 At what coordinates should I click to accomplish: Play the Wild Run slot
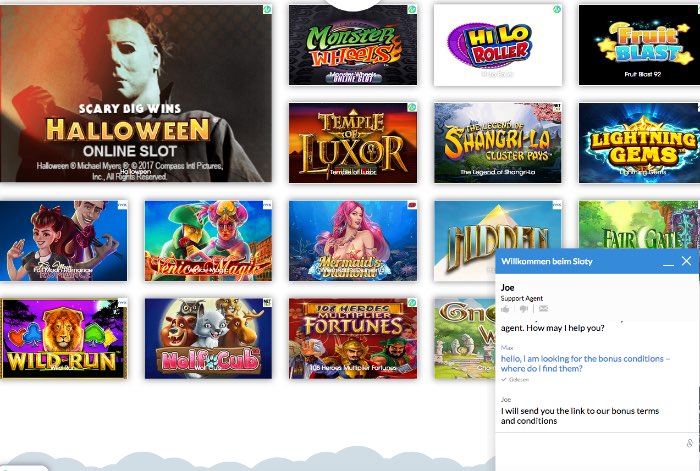[64, 338]
